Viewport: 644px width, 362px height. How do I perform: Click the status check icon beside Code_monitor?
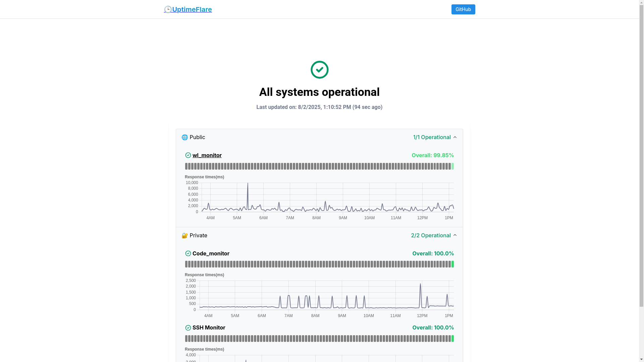(188, 253)
